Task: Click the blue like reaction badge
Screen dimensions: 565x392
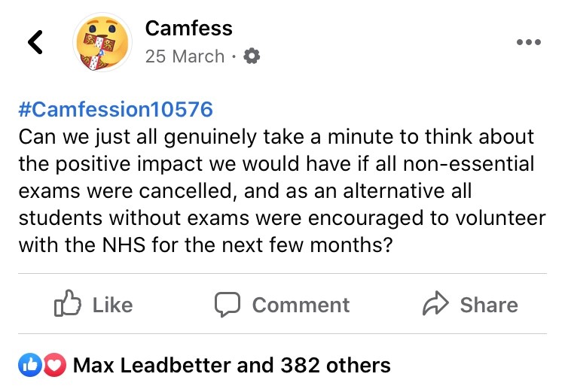Action: coord(30,366)
